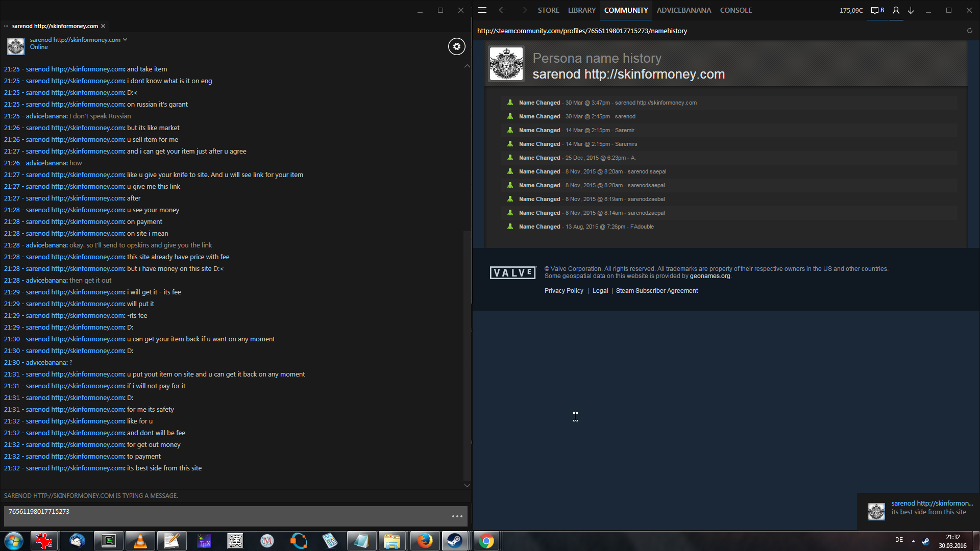980x551 pixels.
Task: Open emoticon options three-dots button
Action: pos(457,516)
